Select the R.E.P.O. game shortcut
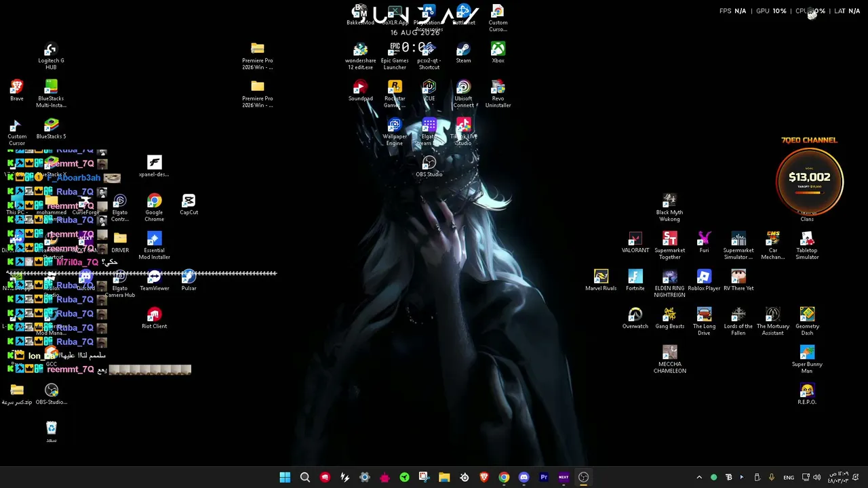868x488 pixels. [807, 394]
